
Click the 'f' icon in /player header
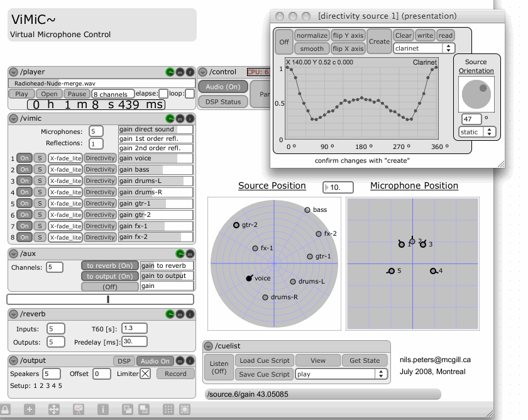coord(190,72)
